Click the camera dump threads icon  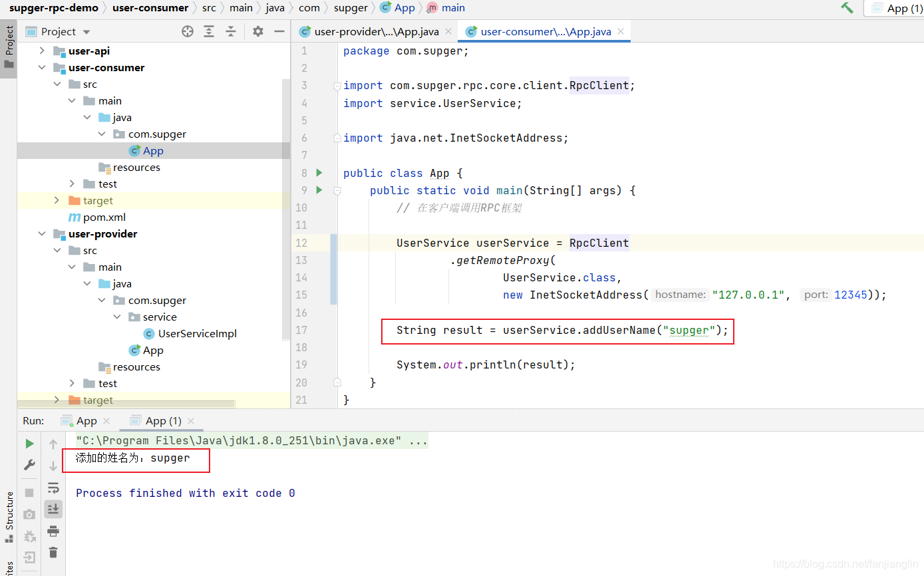29,514
